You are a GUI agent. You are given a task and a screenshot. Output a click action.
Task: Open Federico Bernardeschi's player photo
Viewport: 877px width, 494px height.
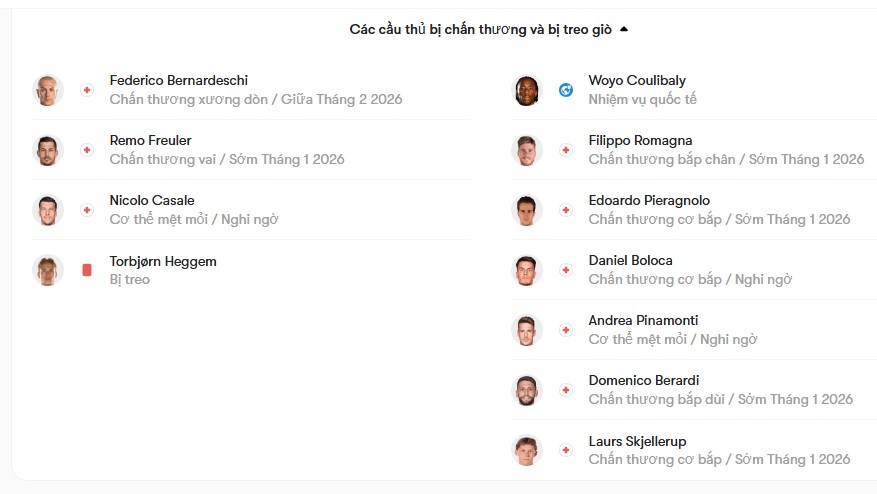pos(48,90)
